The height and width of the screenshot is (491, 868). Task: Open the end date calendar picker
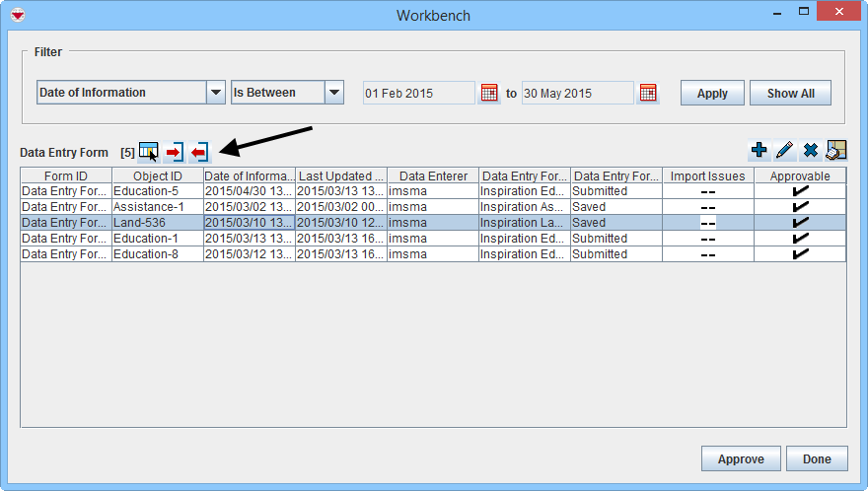647,93
